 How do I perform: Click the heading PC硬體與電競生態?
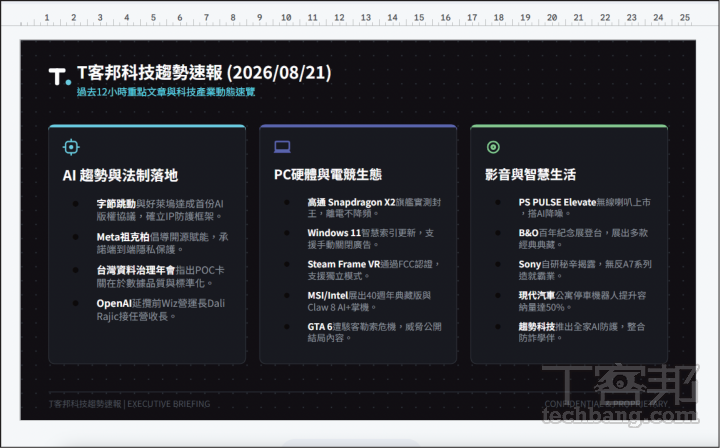(328, 174)
